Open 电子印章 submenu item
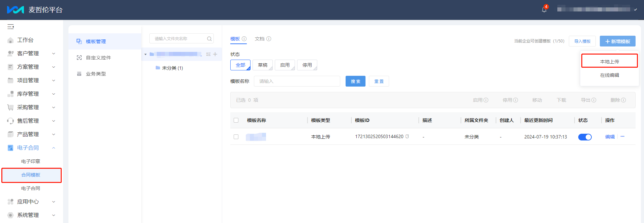 click(x=31, y=161)
